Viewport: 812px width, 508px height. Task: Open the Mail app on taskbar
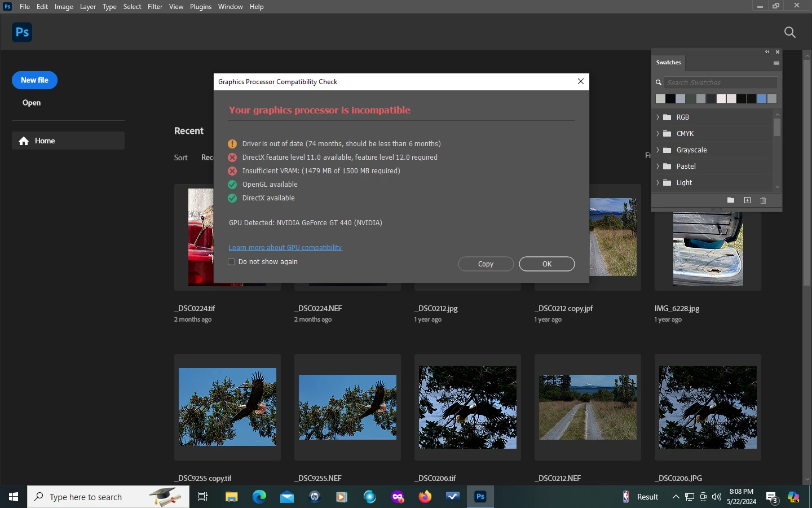pyautogui.click(x=287, y=497)
